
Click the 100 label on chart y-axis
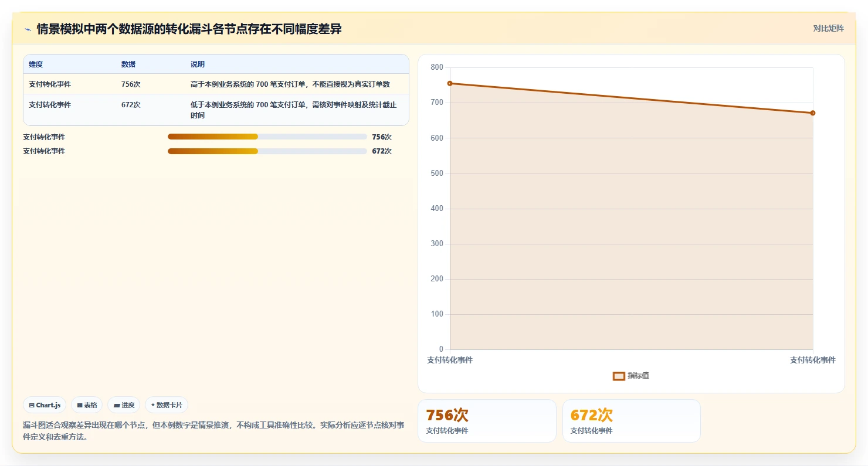pyautogui.click(x=436, y=314)
